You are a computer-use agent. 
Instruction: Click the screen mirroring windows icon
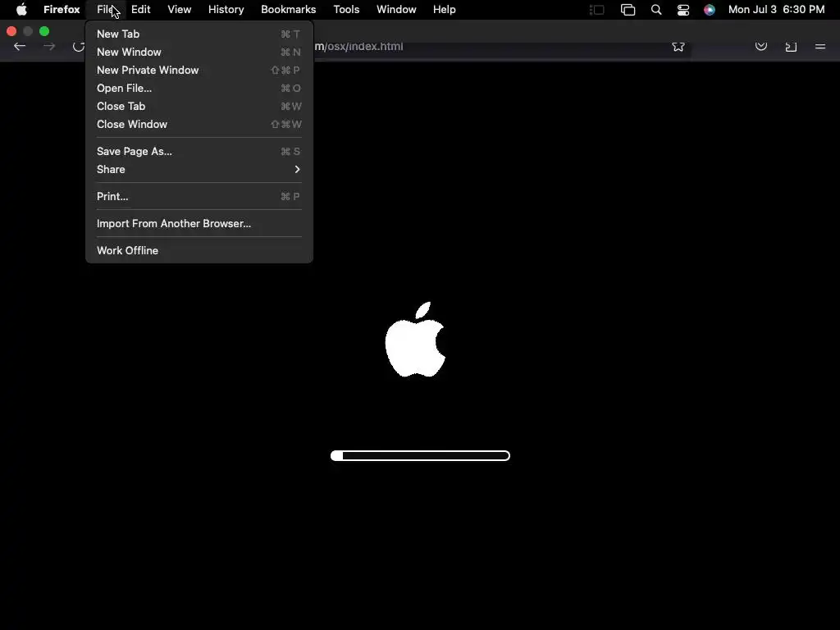pos(628,10)
